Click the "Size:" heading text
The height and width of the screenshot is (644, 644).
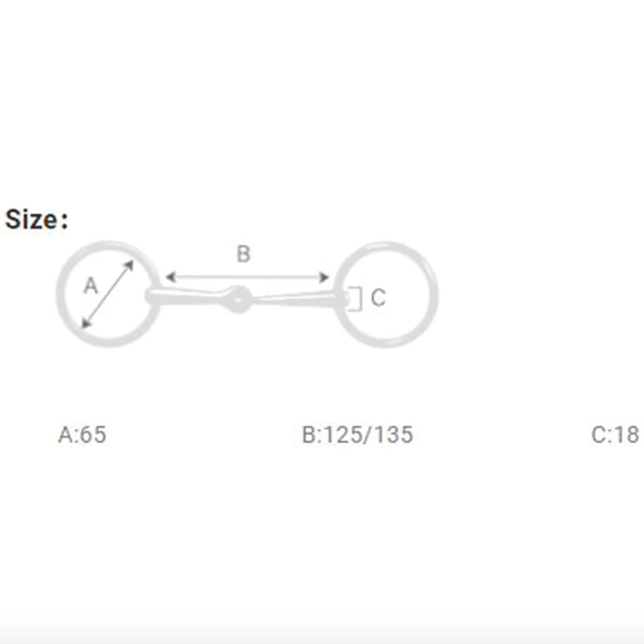tap(36, 219)
